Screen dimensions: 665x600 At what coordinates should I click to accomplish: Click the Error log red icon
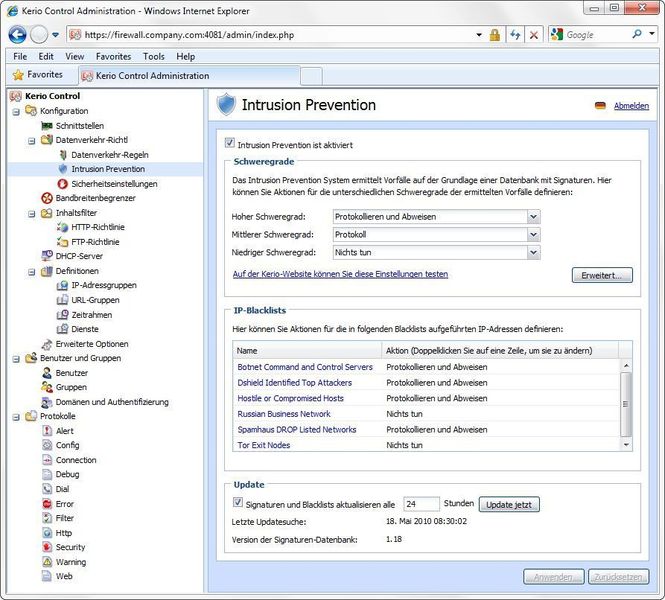coord(47,504)
